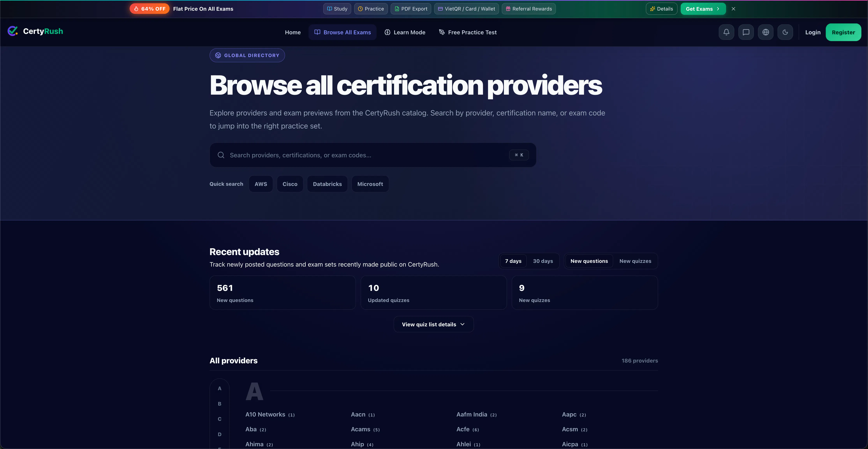The image size is (868, 449).
Task: Open Aafm India provider
Action: point(476,415)
